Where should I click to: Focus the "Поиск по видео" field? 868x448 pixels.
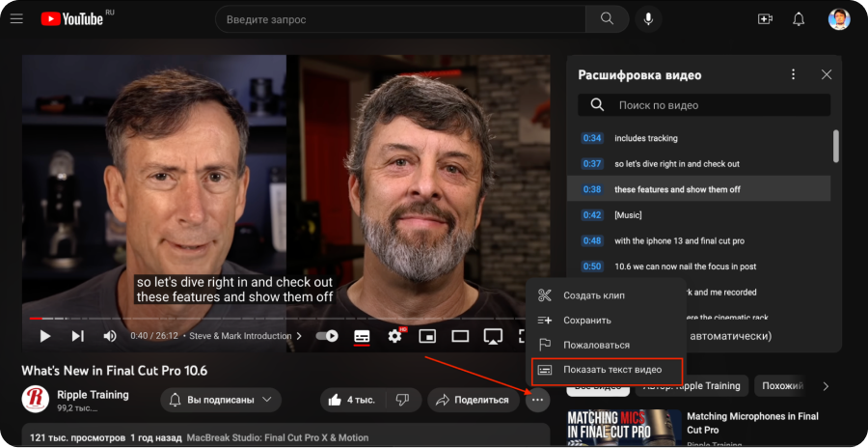coord(704,105)
